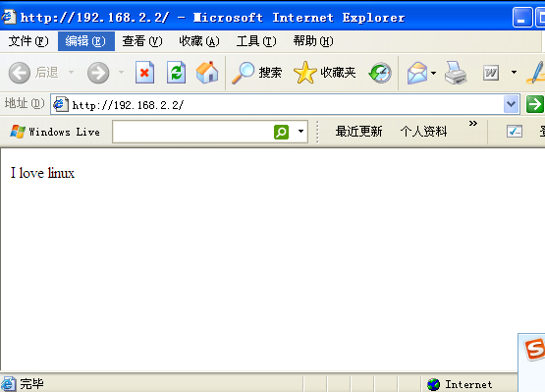The image size is (545, 392).
Task: Click the green Windows Live search button
Action: tap(281, 132)
